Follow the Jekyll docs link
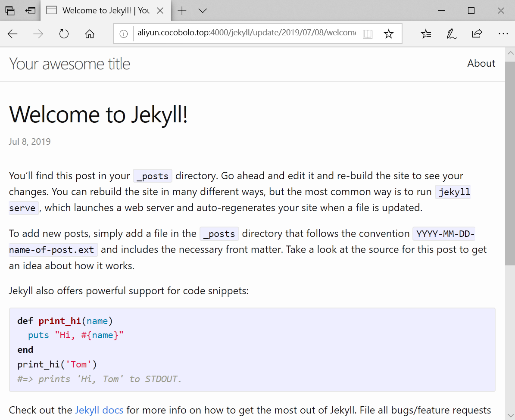The height and width of the screenshot is (420, 515). click(99, 410)
